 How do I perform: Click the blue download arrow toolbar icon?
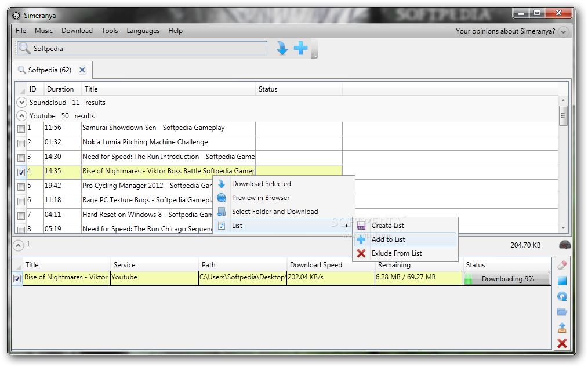coord(282,48)
